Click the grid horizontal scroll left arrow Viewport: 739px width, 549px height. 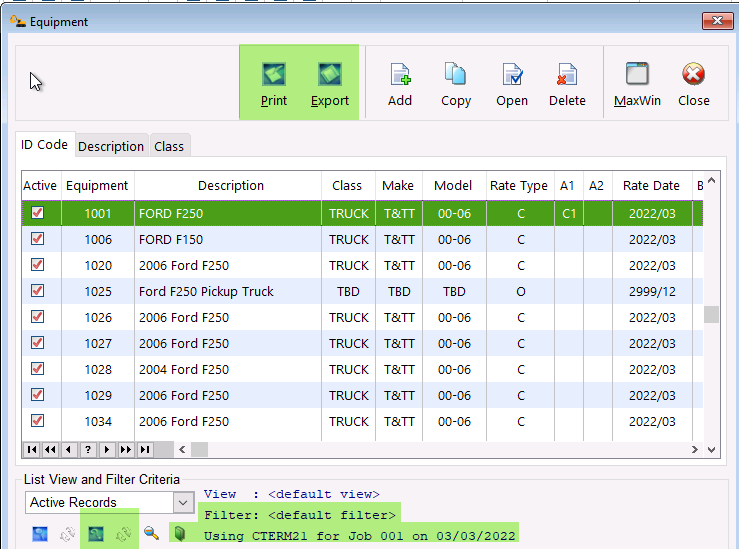click(182, 450)
